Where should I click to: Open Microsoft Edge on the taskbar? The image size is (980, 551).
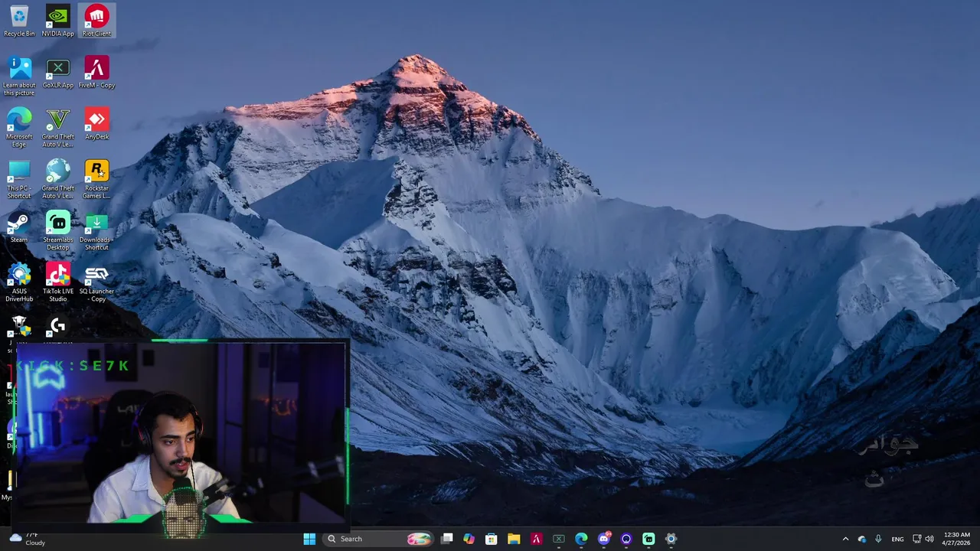tap(581, 539)
